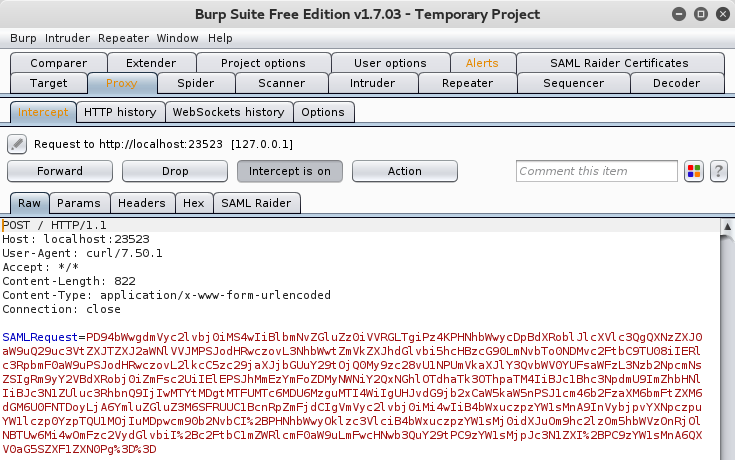Open the WebSockets history sub-tab

(x=228, y=113)
